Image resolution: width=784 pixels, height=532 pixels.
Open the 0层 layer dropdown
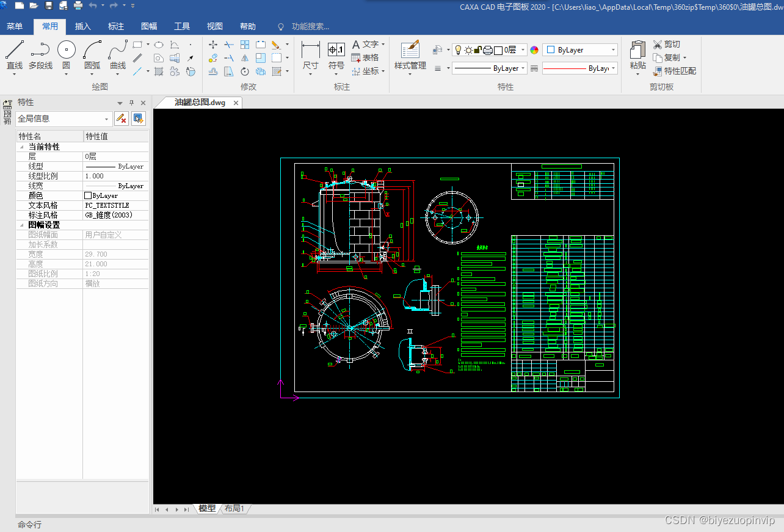[x=523, y=50]
